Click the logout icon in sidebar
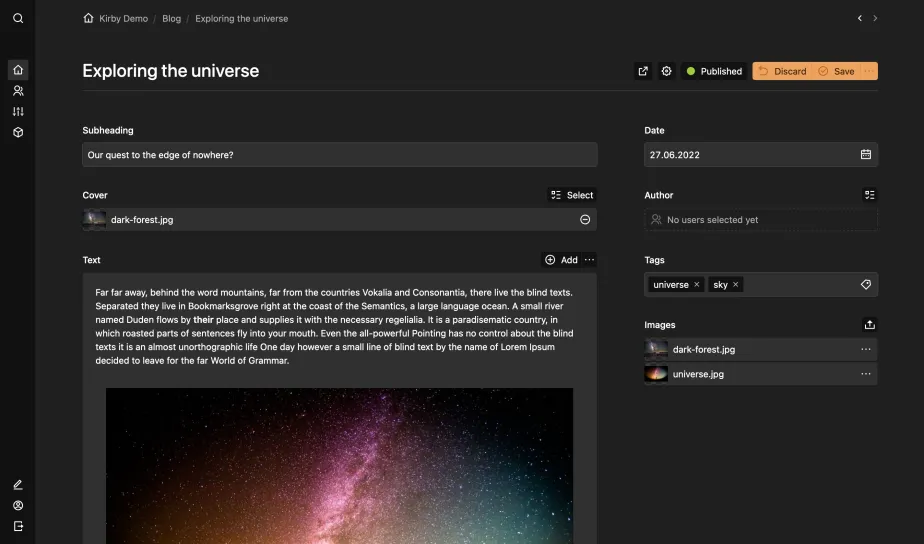 point(18,526)
